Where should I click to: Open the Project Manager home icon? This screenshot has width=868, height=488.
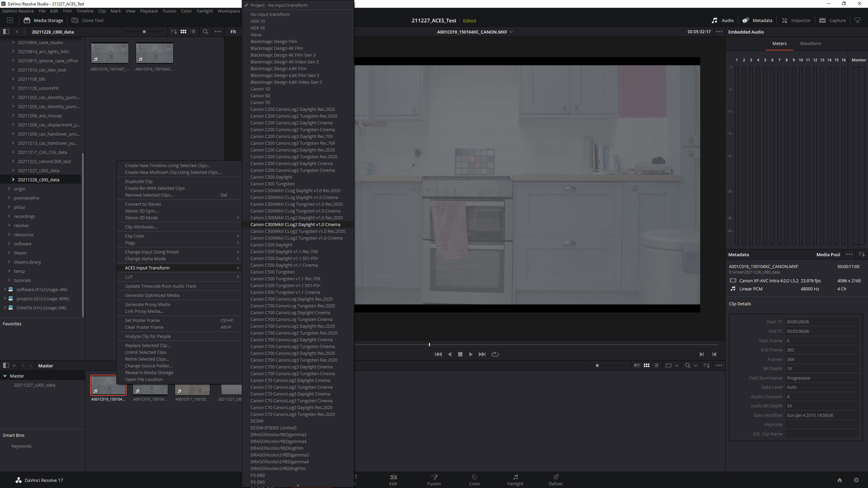pyautogui.click(x=840, y=480)
